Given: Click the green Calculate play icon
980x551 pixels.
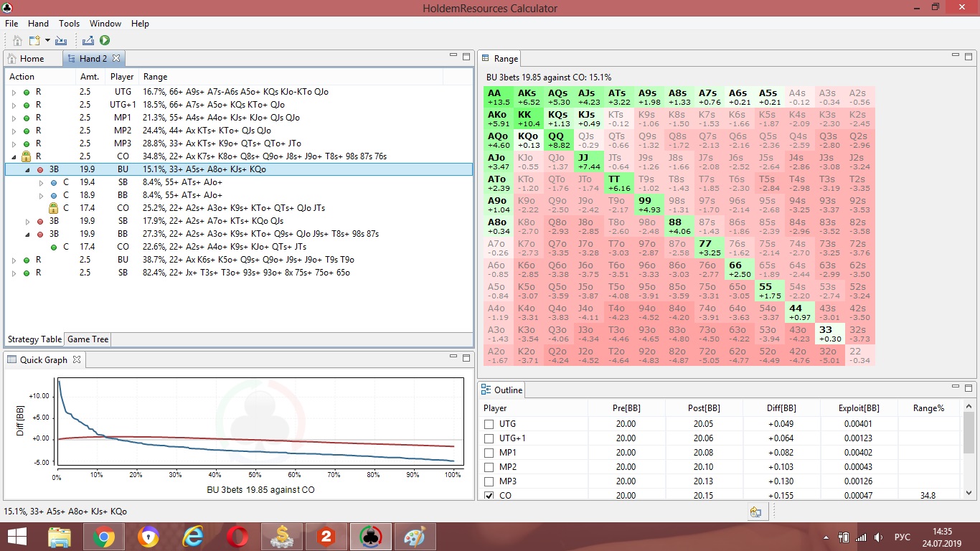Looking at the screenshot, I should point(105,41).
